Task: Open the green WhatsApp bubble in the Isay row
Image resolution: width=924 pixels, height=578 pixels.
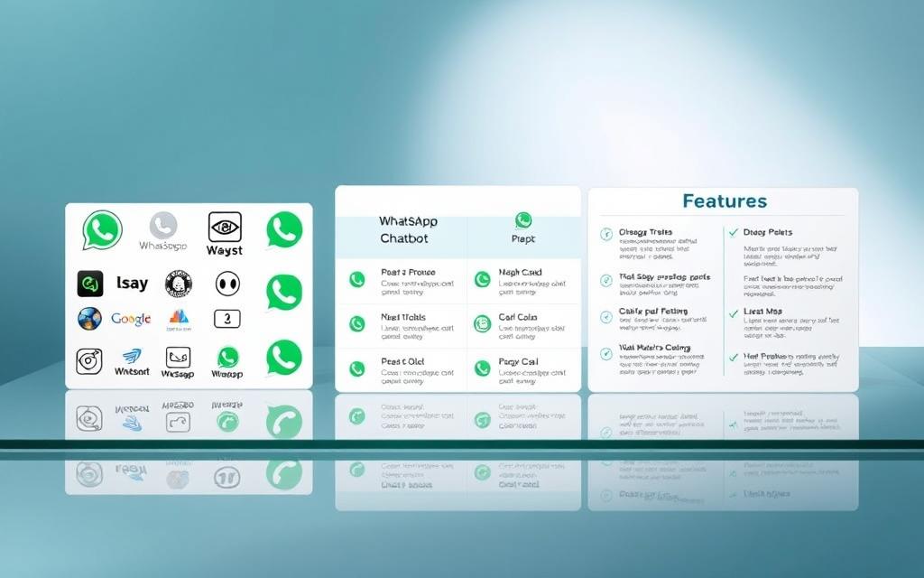Action: coord(284,292)
